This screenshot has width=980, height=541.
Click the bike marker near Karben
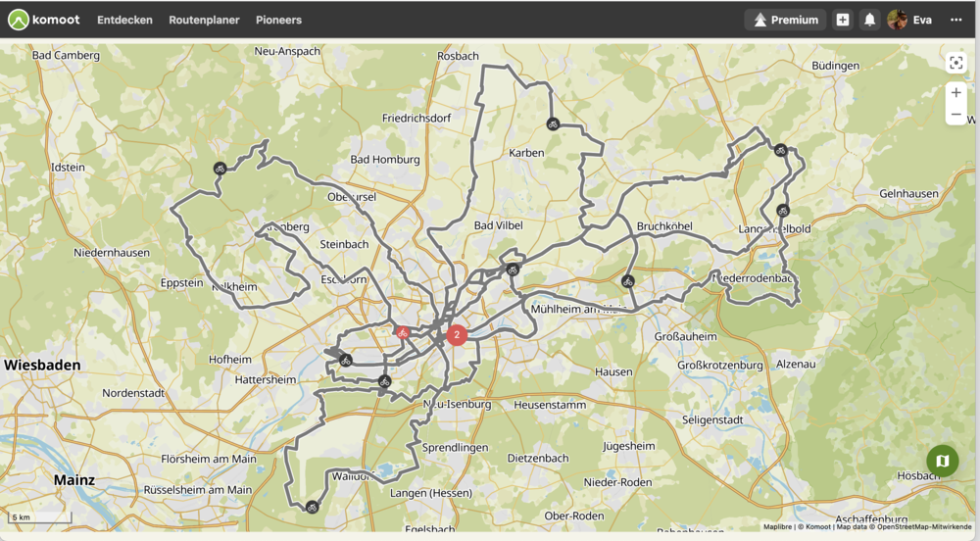click(553, 123)
